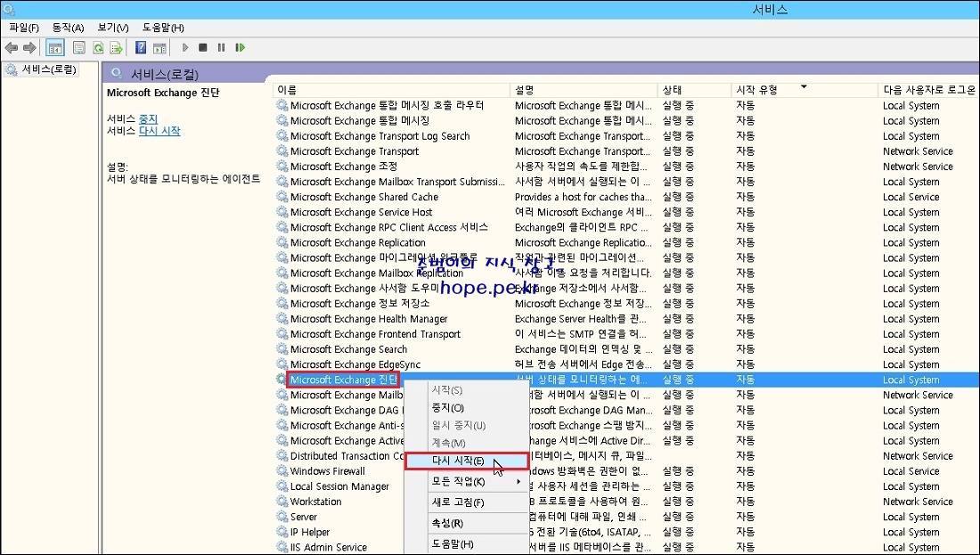Click gear icon of Microsoft Exchange Frontend Transport
The height and width of the screenshot is (555, 980).
pos(282,334)
